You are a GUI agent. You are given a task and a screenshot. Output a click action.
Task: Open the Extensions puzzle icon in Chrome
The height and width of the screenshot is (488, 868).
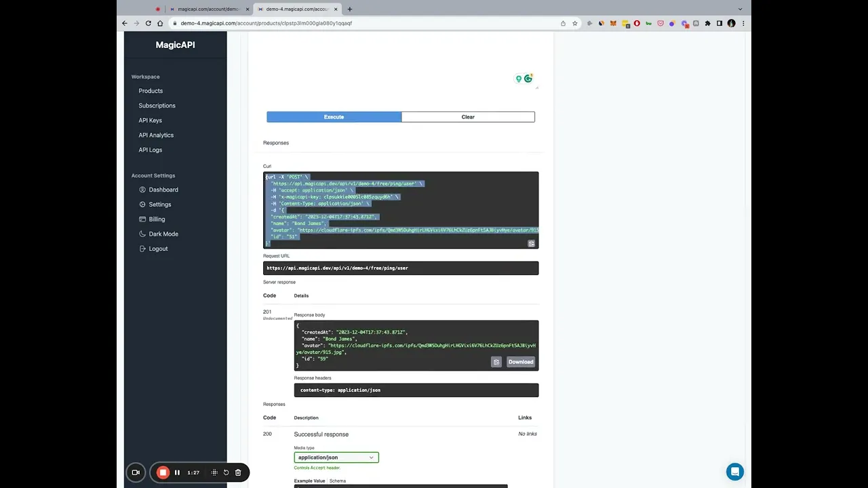point(707,23)
